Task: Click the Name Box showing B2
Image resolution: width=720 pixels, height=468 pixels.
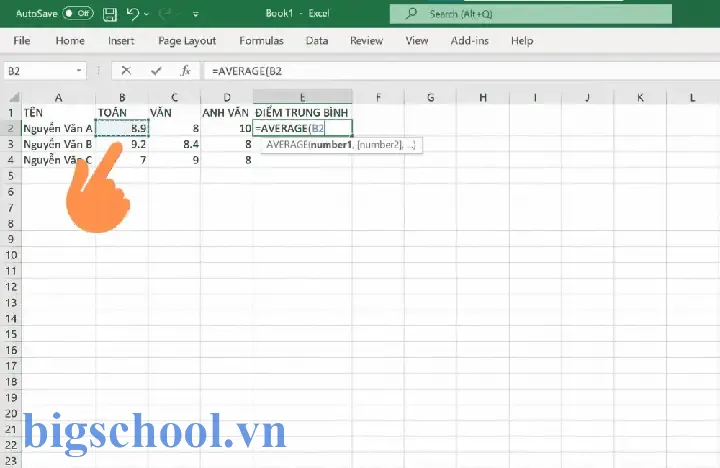Action: point(39,71)
